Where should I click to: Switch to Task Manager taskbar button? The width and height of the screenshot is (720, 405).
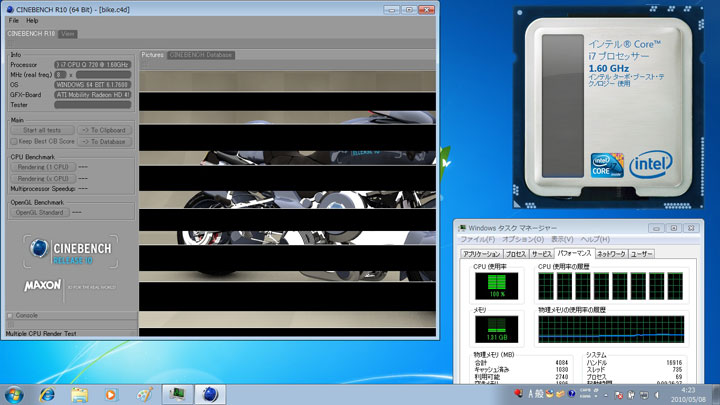tap(177, 394)
